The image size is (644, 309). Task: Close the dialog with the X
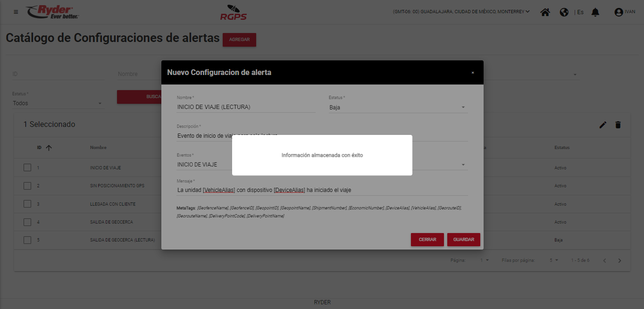[x=473, y=73]
